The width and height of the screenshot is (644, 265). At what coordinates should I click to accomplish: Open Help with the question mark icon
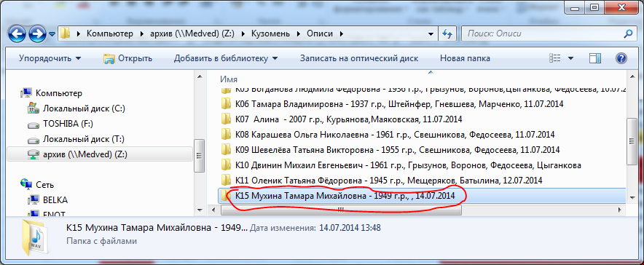point(621,58)
